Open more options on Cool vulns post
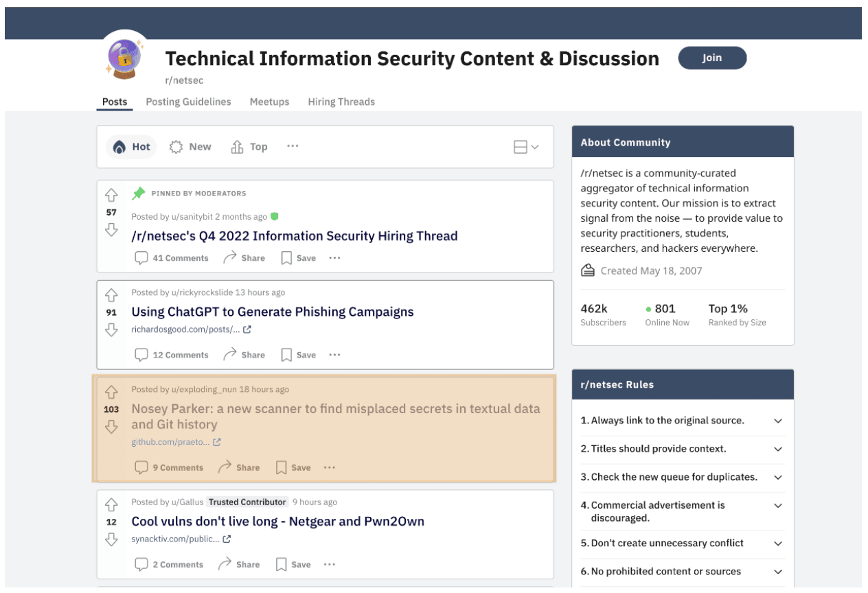 330,564
